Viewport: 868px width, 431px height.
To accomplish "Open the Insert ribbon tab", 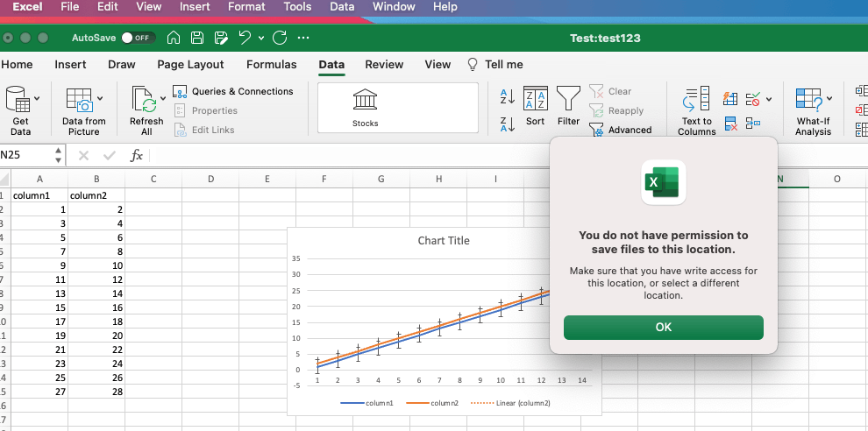I will 70,65.
